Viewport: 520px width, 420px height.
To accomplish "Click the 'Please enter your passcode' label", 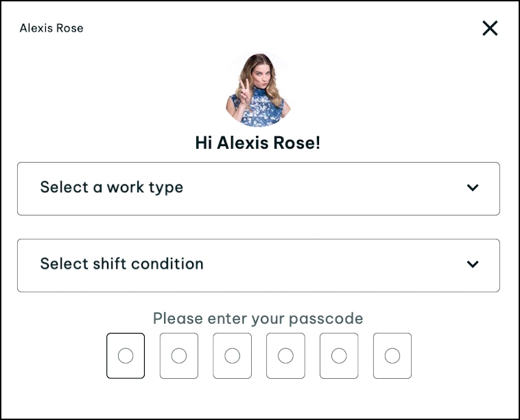I will click(x=258, y=318).
